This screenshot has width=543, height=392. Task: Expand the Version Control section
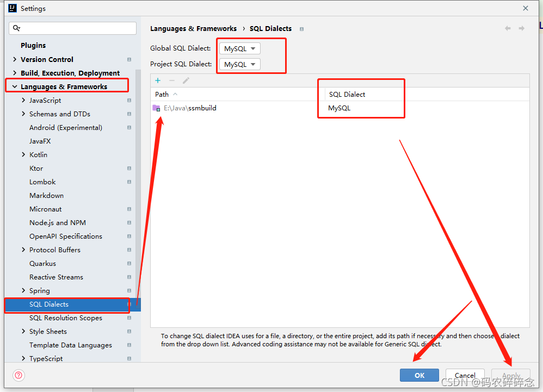tap(15, 59)
